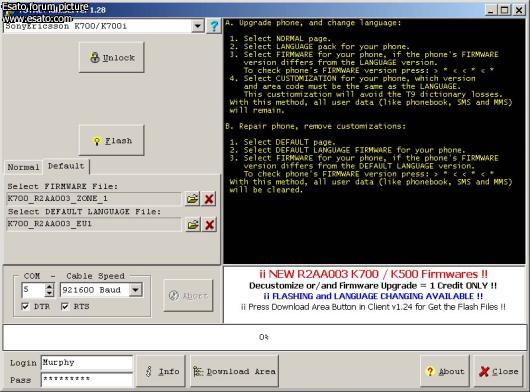Image resolution: width=530 pixels, height=392 pixels.
Task: Click the 'FLASHING and LANGUAGE CHANGING AVAILABLE' text
Action: click(x=373, y=296)
